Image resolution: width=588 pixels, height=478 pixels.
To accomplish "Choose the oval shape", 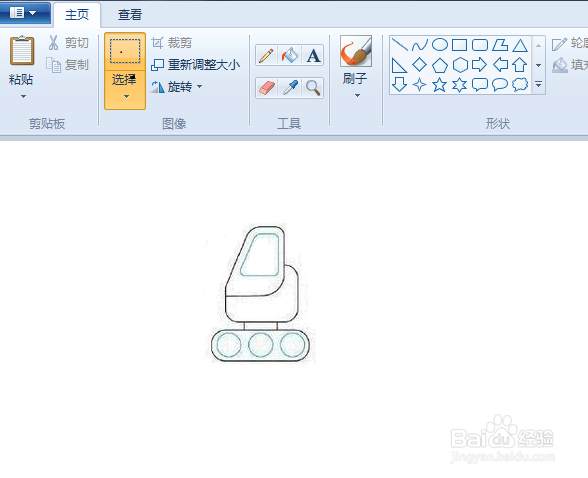I will 440,45.
